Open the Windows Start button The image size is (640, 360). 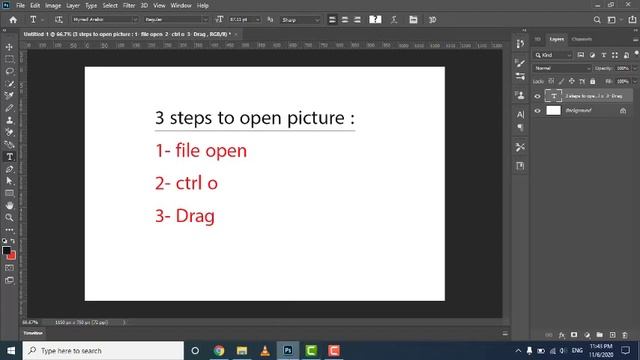click(11, 351)
